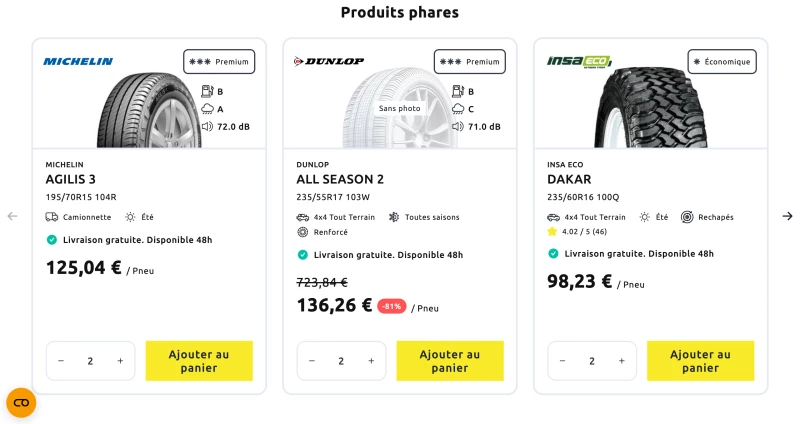Increase quantity for Dunlop All Season 2
Image resolution: width=800 pixels, height=424 pixels.
pyautogui.click(x=371, y=361)
